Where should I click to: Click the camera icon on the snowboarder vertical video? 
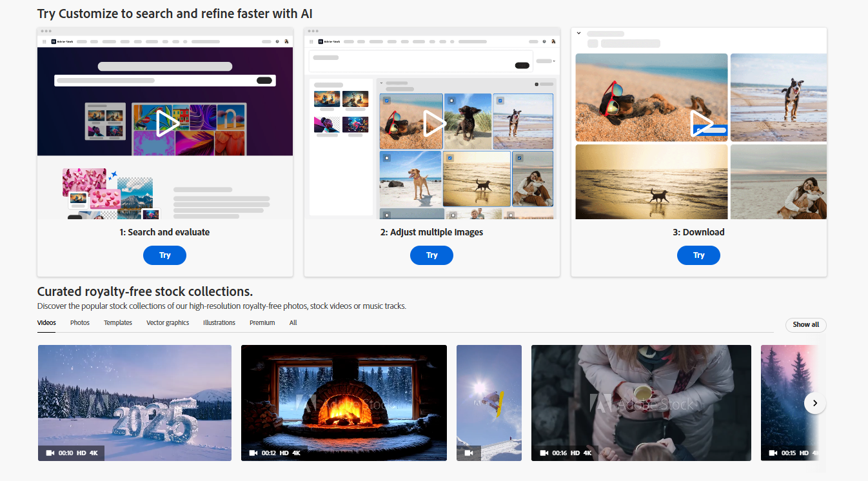469,453
